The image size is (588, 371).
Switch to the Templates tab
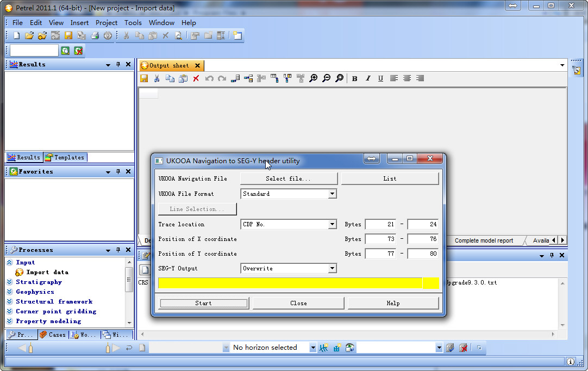pyautogui.click(x=65, y=157)
